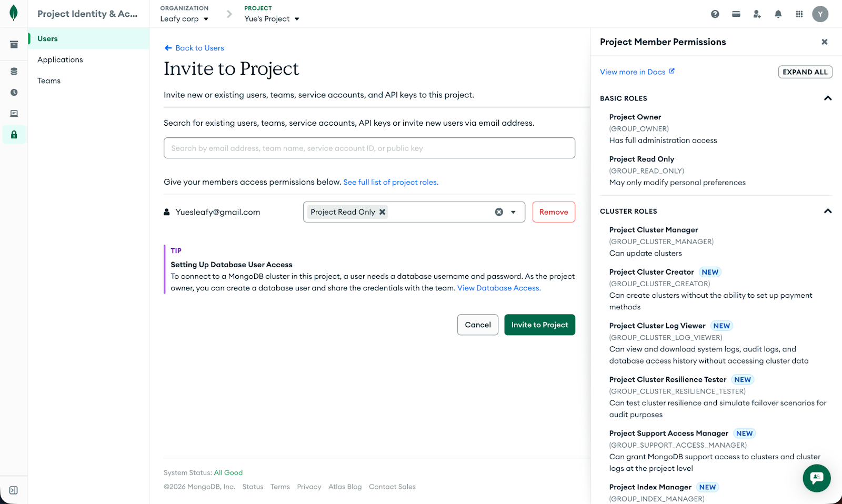Screen dimensions: 842x504
Task: Collapse the Cluster Roles section
Action: (x=828, y=211)
